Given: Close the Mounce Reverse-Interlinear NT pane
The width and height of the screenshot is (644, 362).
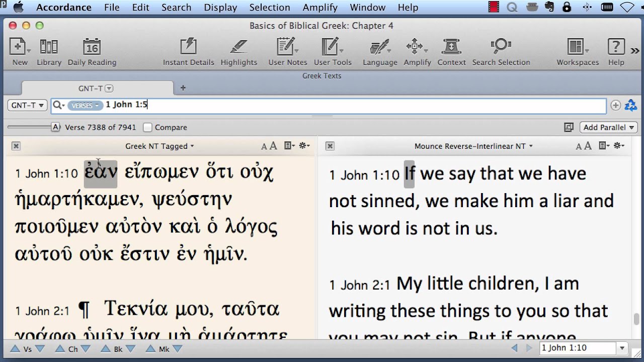Looking at the screenshot, I should point(330,146).
